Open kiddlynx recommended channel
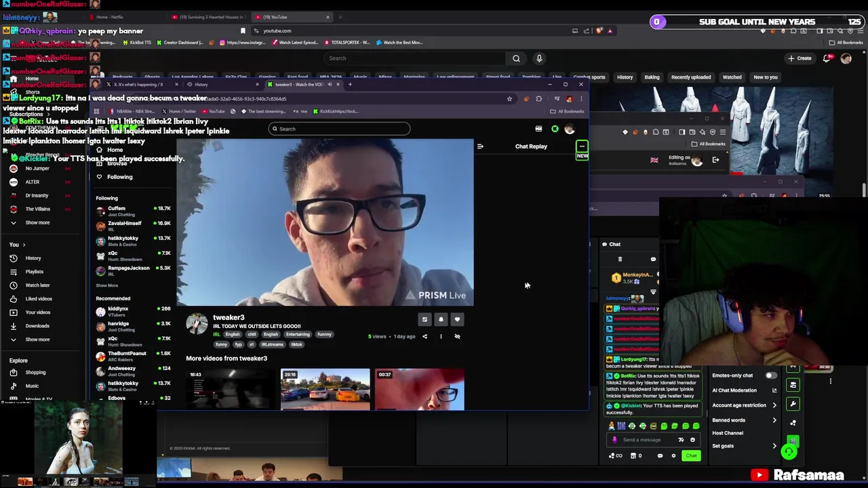The height and width of the screenshot is (488, 868). tap(133, 310)
